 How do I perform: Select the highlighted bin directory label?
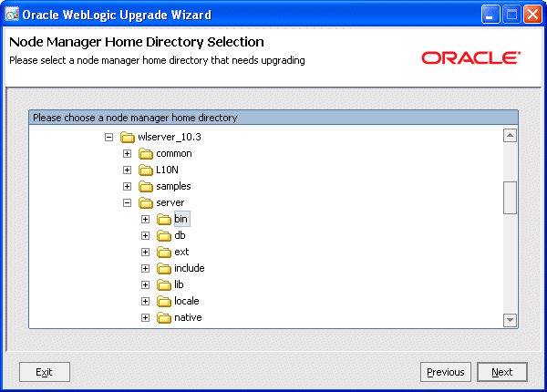pos(181,219)
